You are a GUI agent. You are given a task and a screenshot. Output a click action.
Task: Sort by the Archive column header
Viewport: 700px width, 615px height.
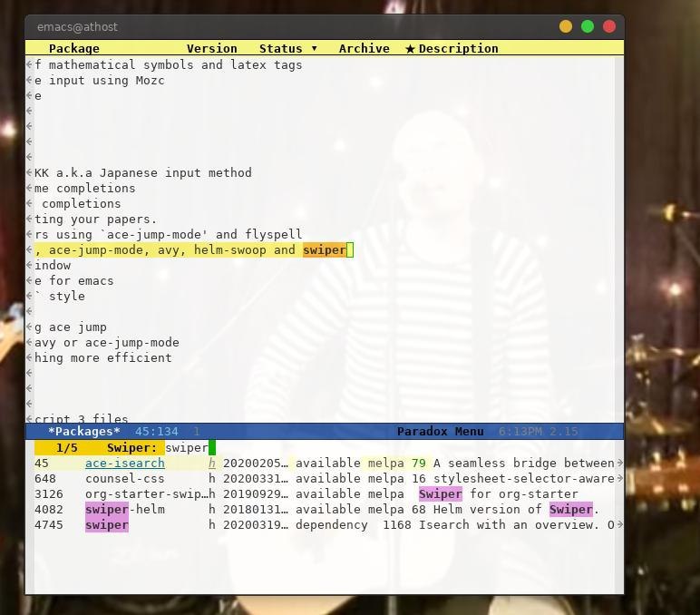click(364, 48)
